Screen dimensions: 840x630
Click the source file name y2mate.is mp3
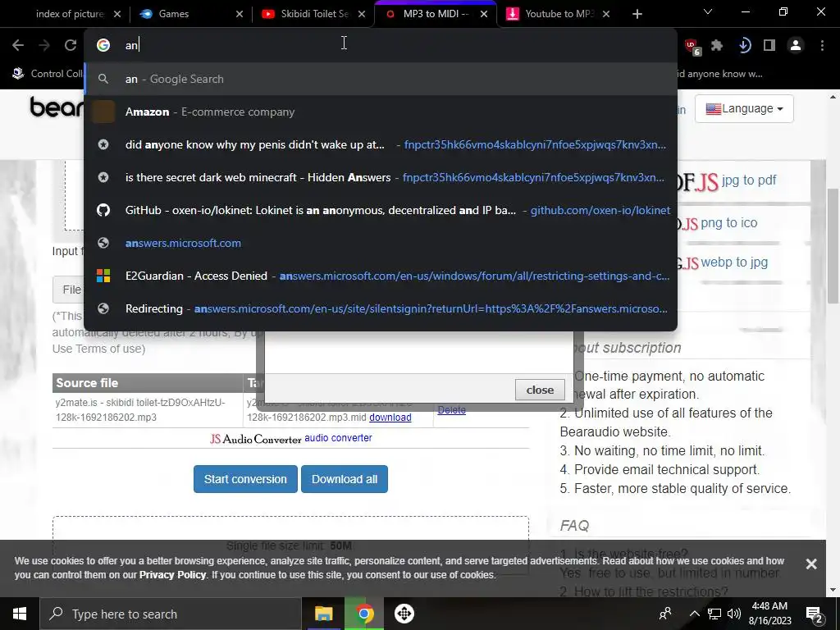(140, 410)
